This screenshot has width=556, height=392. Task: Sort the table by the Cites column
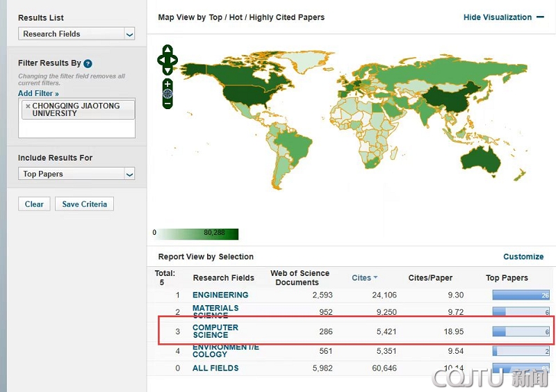tap(364, 278)
